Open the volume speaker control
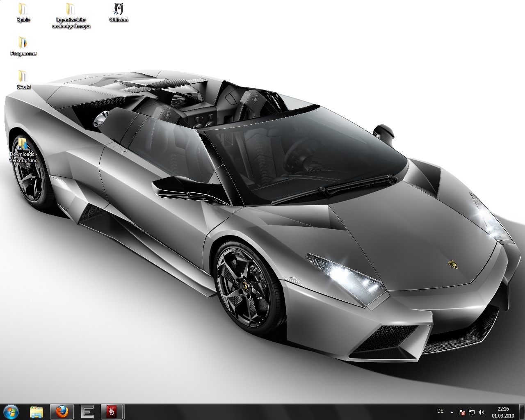Screen dimensions: 525x420 pyautogui.click(x=481, y=412)
